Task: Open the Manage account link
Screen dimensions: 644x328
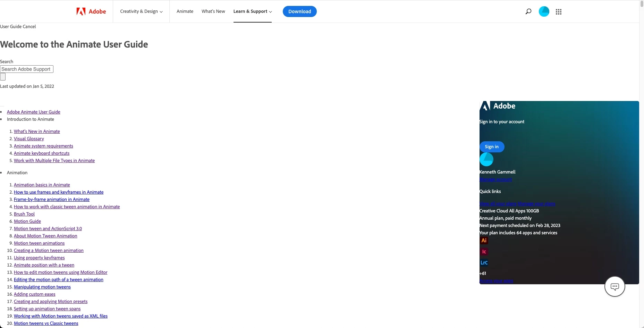Action: click(x=495, y=179)
